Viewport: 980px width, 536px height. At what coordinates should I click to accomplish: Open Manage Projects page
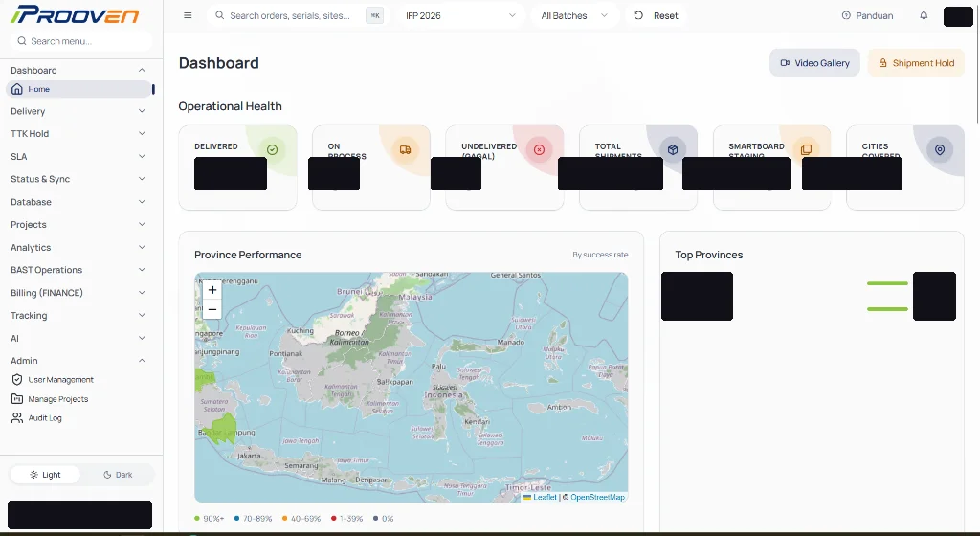58,399
